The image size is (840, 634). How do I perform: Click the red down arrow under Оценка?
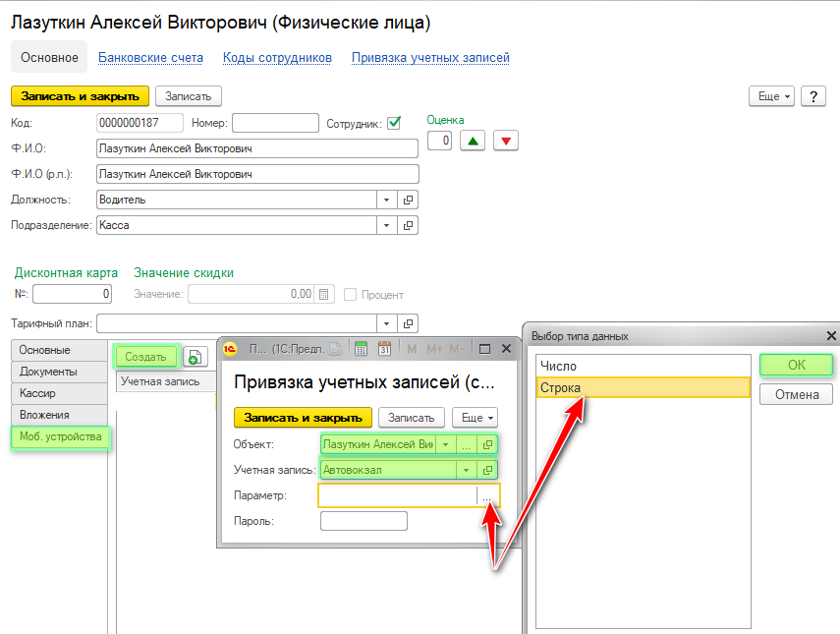(x=506, y=141)
